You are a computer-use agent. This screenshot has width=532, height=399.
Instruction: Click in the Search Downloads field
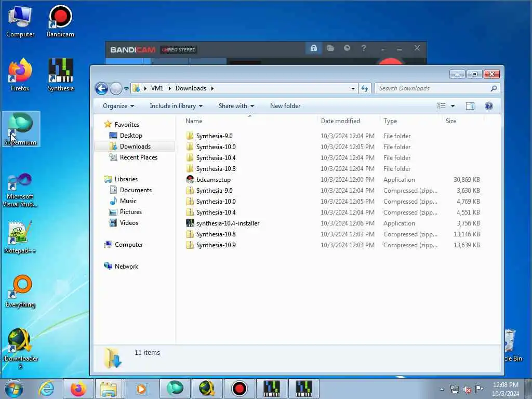coord(437,88)
